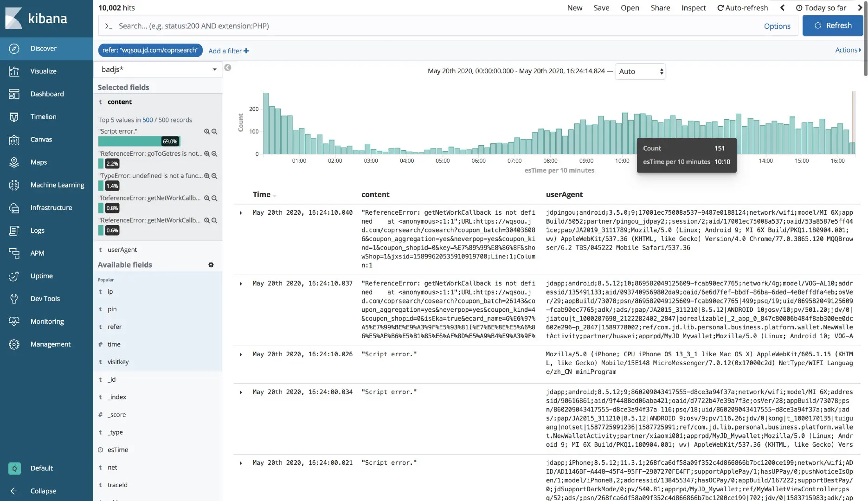
Task: Open Uptime via its icon
Action: tap(14, 276)
